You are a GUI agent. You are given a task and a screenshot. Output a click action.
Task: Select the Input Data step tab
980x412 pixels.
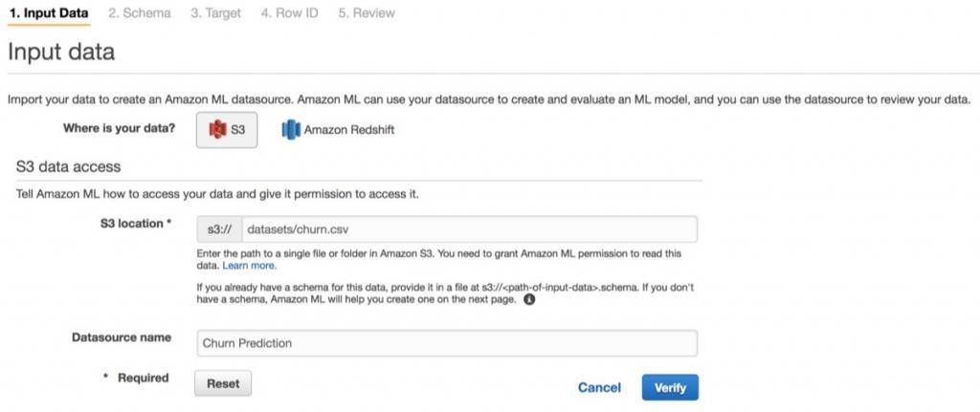coord(49,13)
